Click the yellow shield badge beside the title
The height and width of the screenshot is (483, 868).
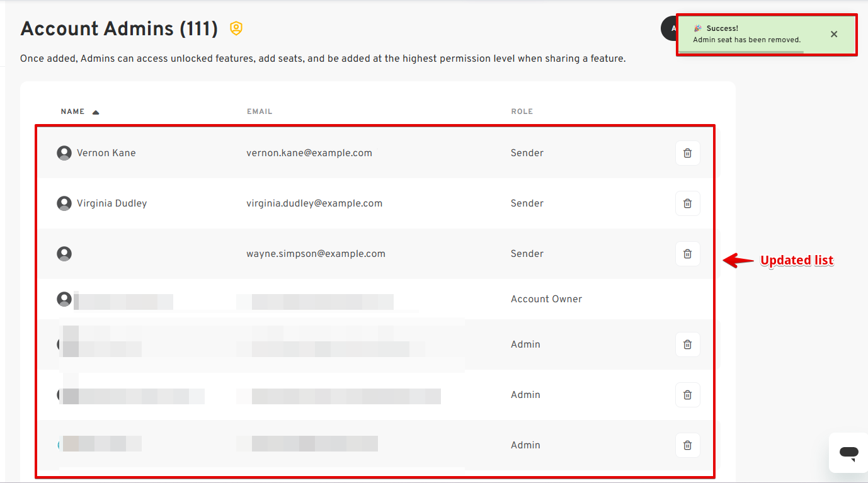[236, 28]
